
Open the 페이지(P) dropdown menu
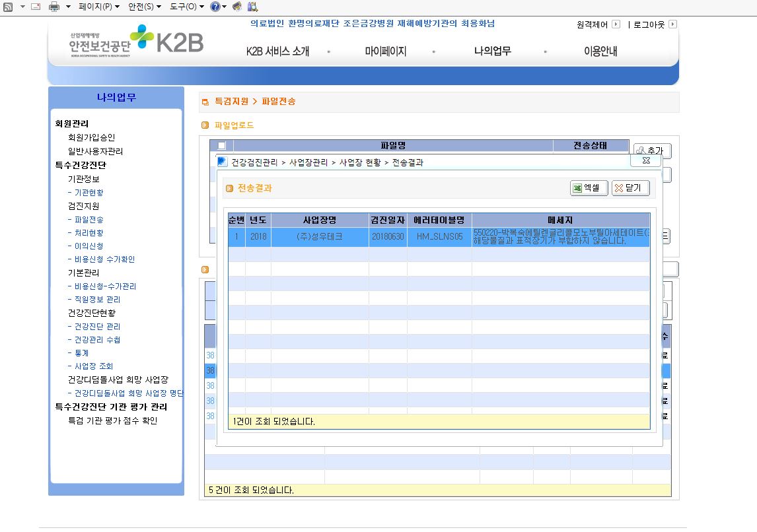99,7
